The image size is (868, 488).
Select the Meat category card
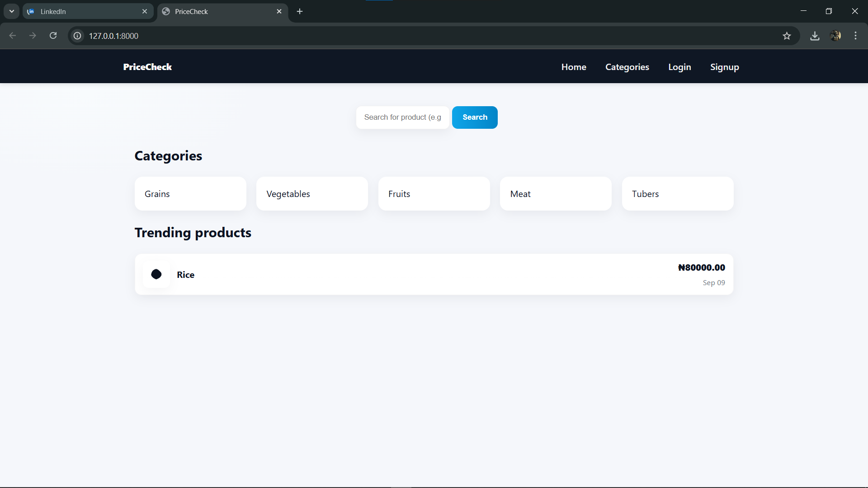(x=556, y=194)
